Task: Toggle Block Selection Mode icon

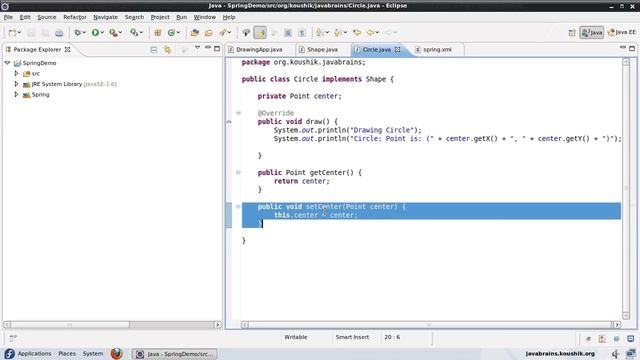Action: click(x=288, y=33)
